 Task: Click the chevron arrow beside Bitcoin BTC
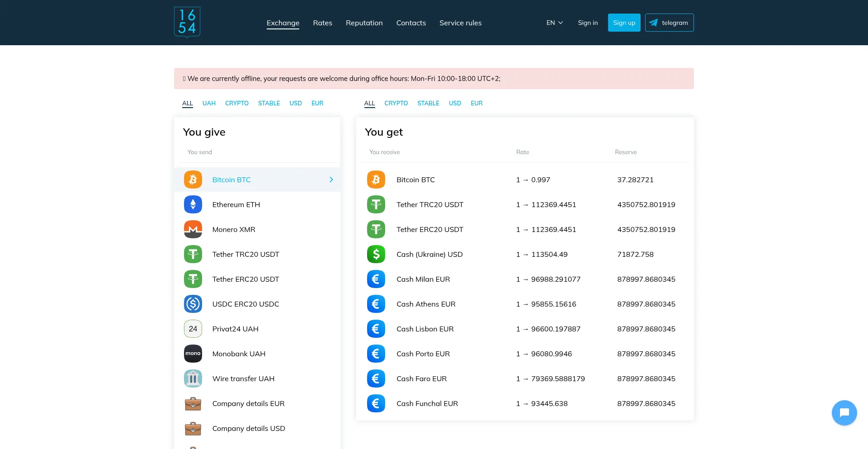point(331,180)
